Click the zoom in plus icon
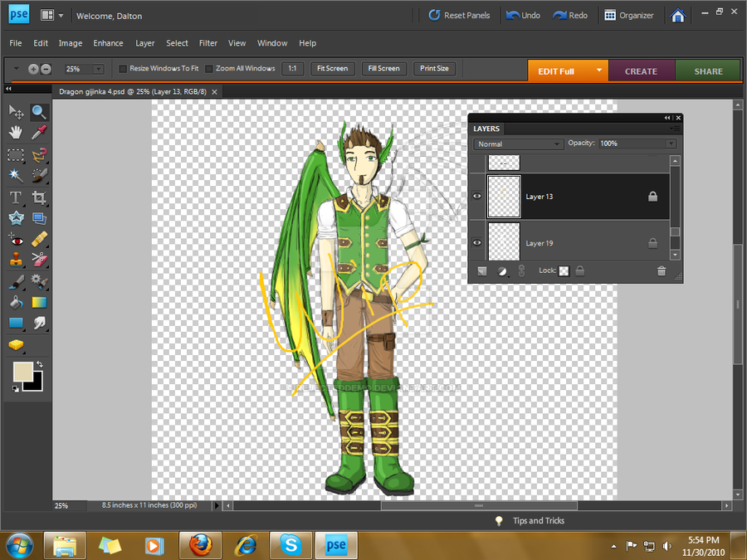 click(x=33, y=69)
